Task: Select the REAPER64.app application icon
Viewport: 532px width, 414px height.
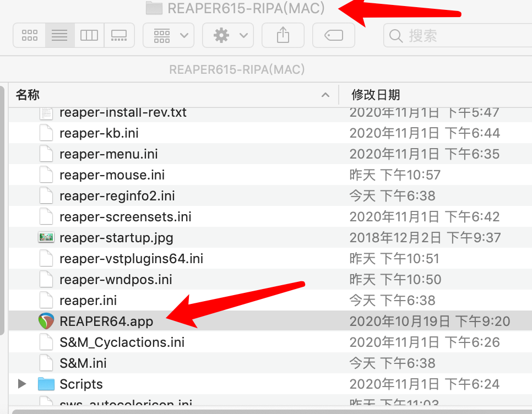Action: [x=46, y=321]
